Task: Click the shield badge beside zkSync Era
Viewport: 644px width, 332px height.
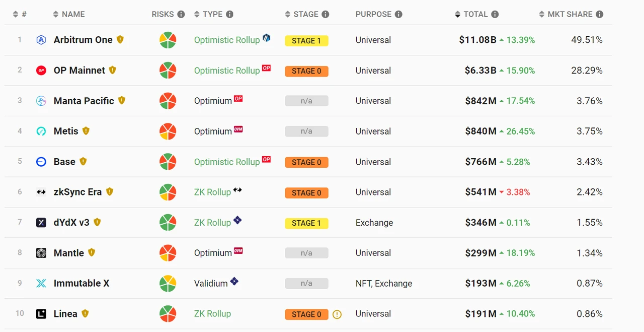Action: tap(110, 191)
